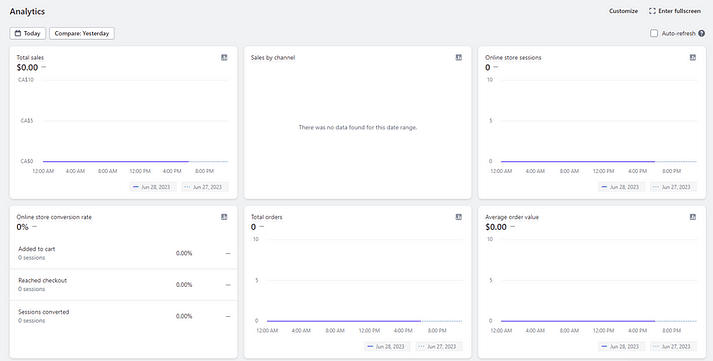Open report icon on Total orders card

point(459,217)
